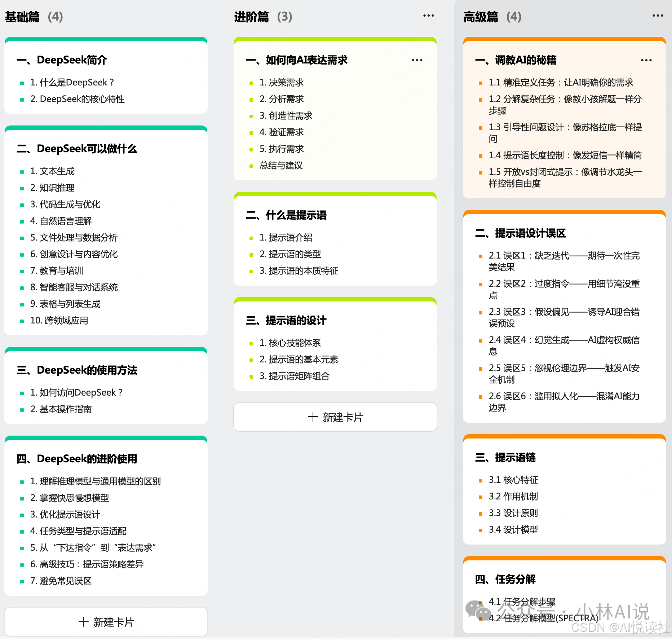Click the item 3. 代码生成与优化
This screenshot has width=672, height=639.
[65, 204]
